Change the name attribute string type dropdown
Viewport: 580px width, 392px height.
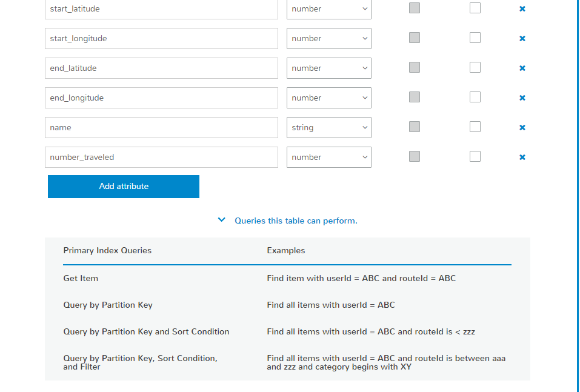pos(328,128)
